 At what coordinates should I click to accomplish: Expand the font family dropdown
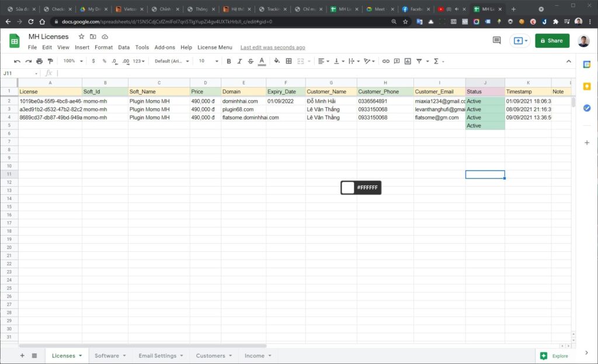172,61
